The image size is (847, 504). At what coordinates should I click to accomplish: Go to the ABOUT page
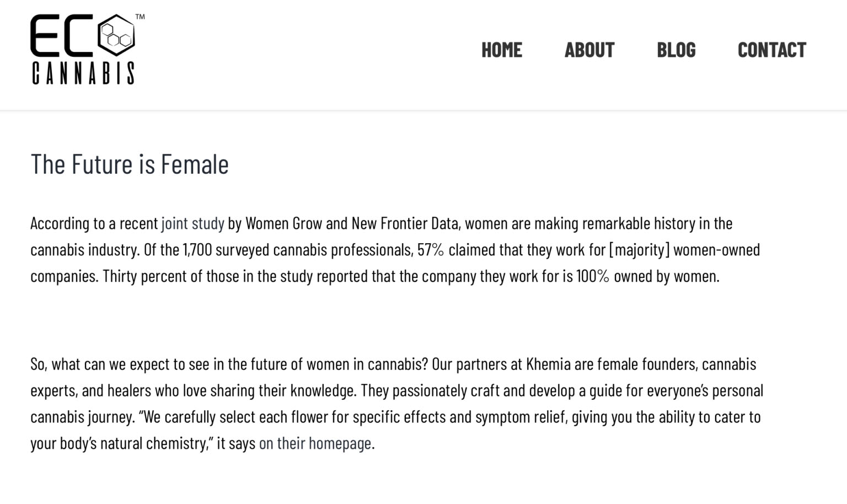[589, 50]
